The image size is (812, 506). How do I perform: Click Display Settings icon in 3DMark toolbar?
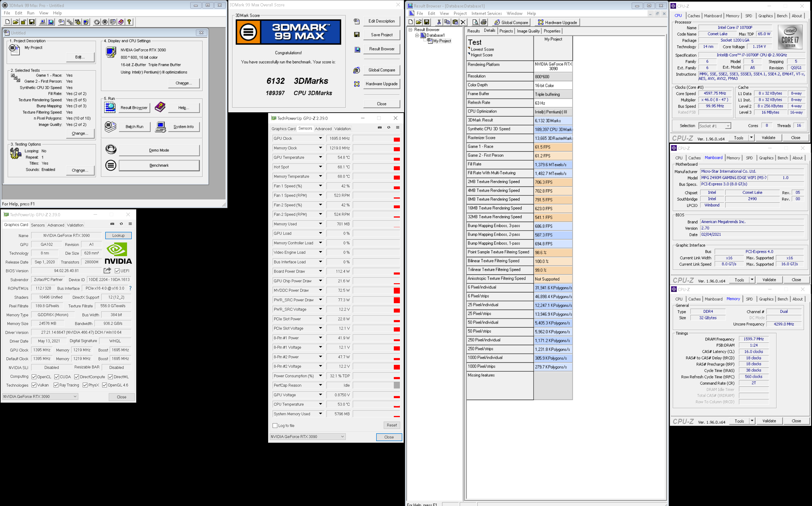(86, 22)
